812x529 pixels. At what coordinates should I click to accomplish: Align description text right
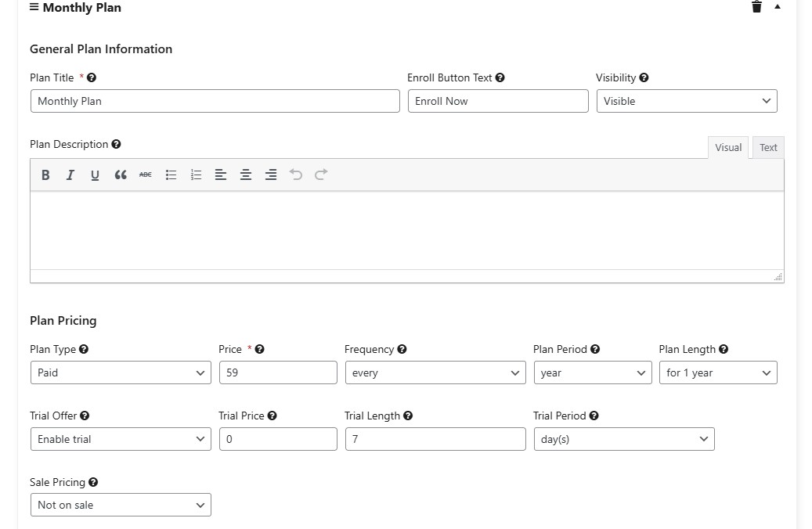tap(271, 175)
